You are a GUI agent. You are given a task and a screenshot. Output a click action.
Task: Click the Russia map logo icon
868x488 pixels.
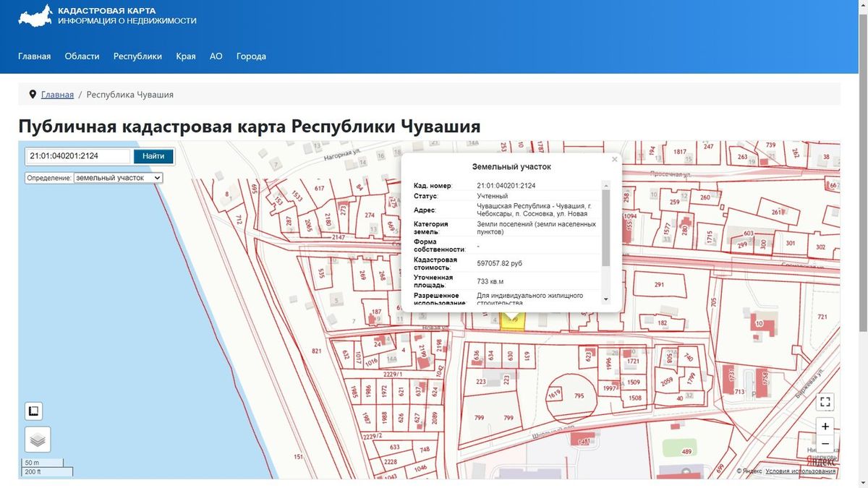click(35, 16)
